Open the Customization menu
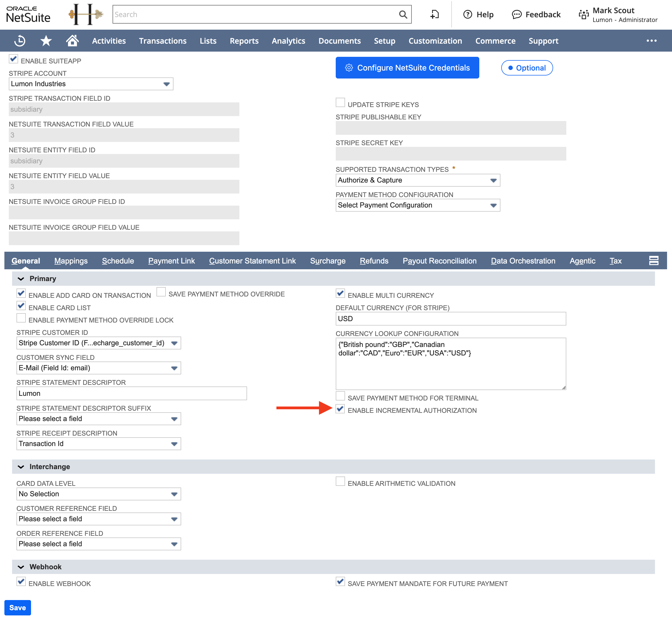 coord(435,41)
